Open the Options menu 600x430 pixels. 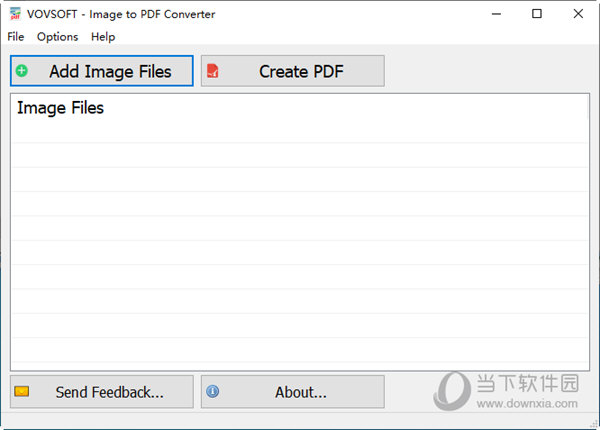[x=57, y=37]
